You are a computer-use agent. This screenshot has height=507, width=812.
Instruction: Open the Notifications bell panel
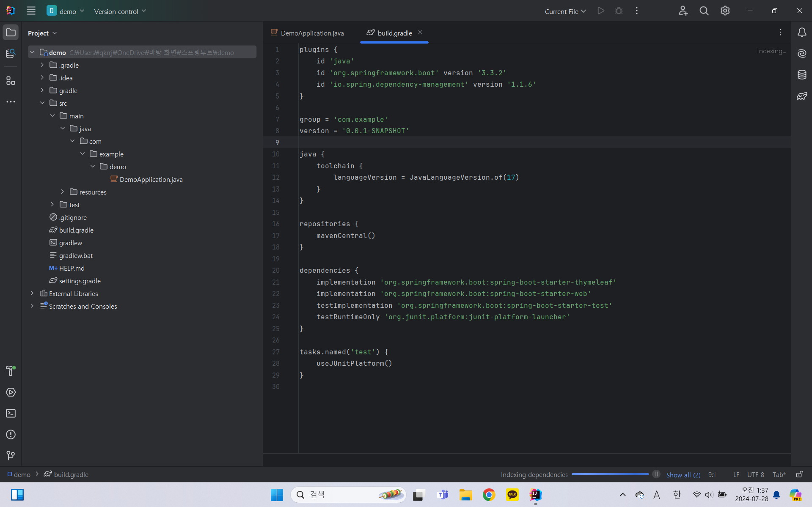point(802,33)
